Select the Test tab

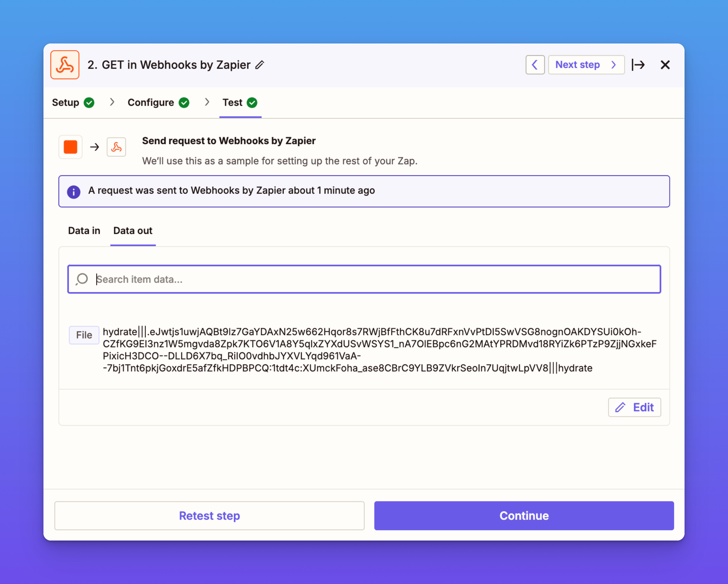pyautogui.click(x=240, y=102)
